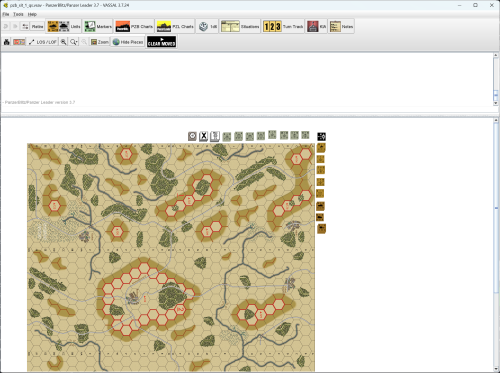Screen dimensions: 500x373
Task: Click the chat log scroll up arrow
Action: pos(496,55)
